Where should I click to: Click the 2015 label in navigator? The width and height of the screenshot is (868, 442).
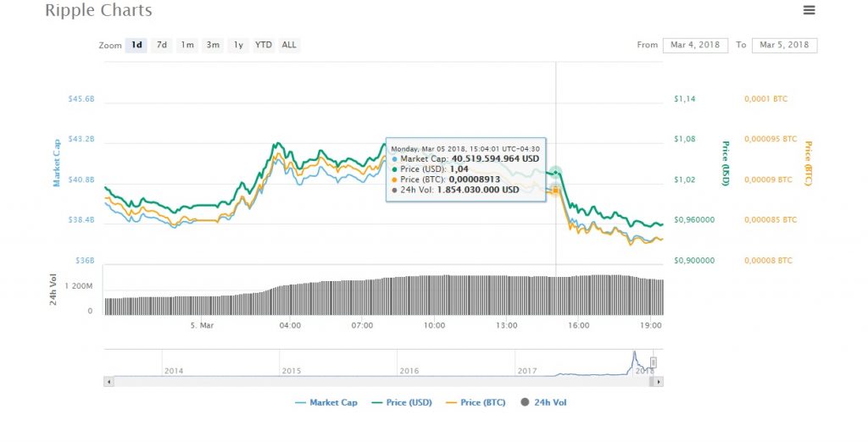(292, 371)
